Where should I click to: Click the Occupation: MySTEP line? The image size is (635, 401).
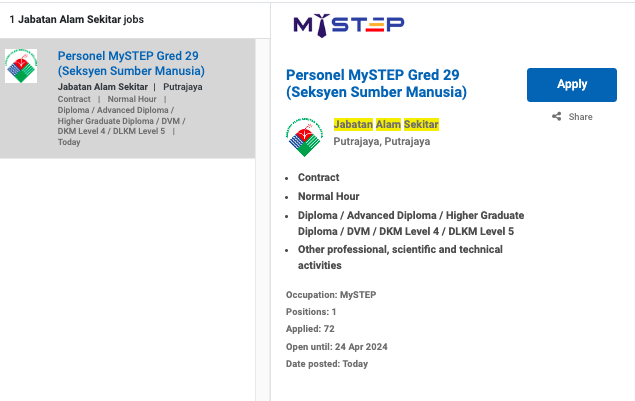click(330, 295)
